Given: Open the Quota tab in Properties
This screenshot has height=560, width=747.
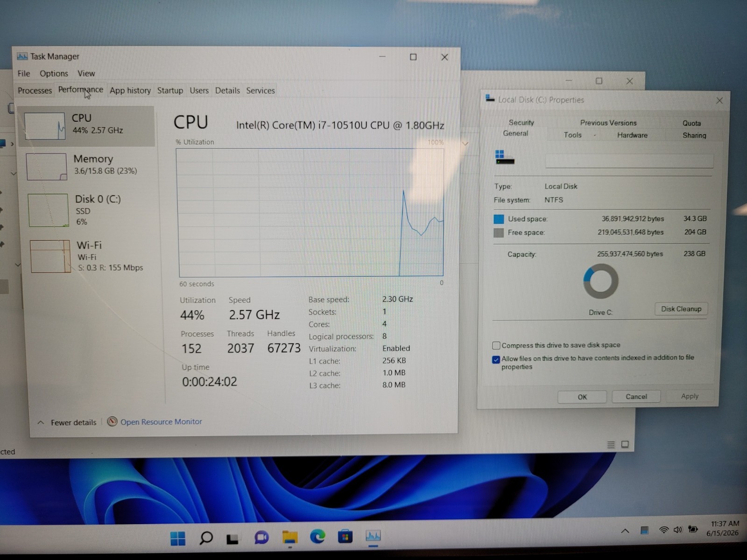Looking at the screenshot, I should click(x=691, y=123).
